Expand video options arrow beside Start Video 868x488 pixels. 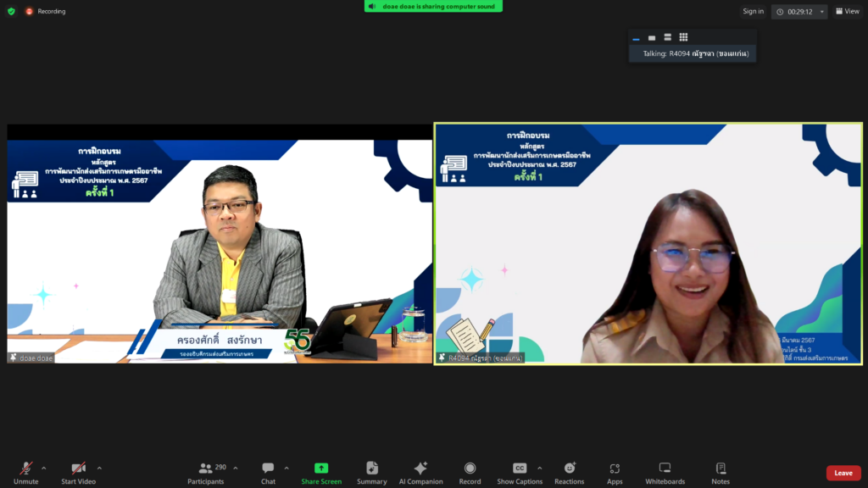(99, 468)
